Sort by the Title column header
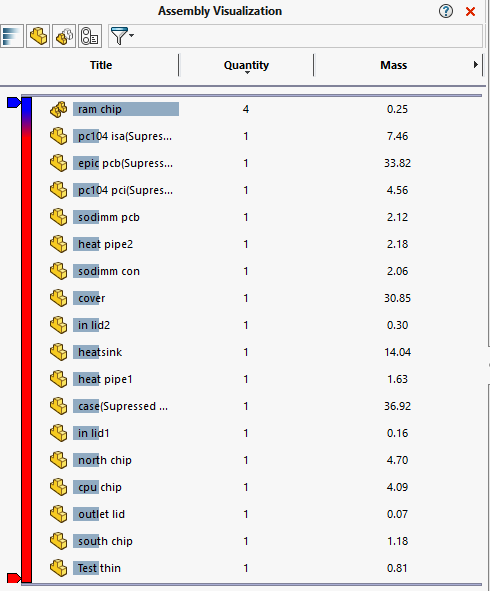Image resolution: width=490 pixels, height=591 pixels. tap(101, 65)
